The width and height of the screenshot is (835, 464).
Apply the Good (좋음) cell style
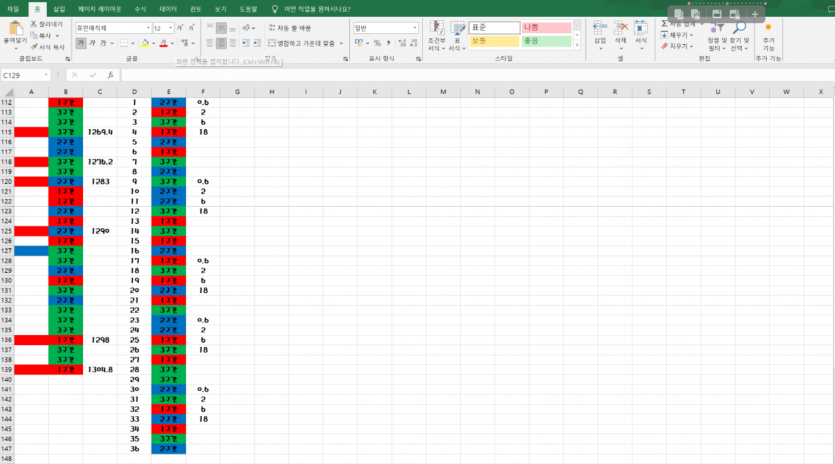click(547, 41)
